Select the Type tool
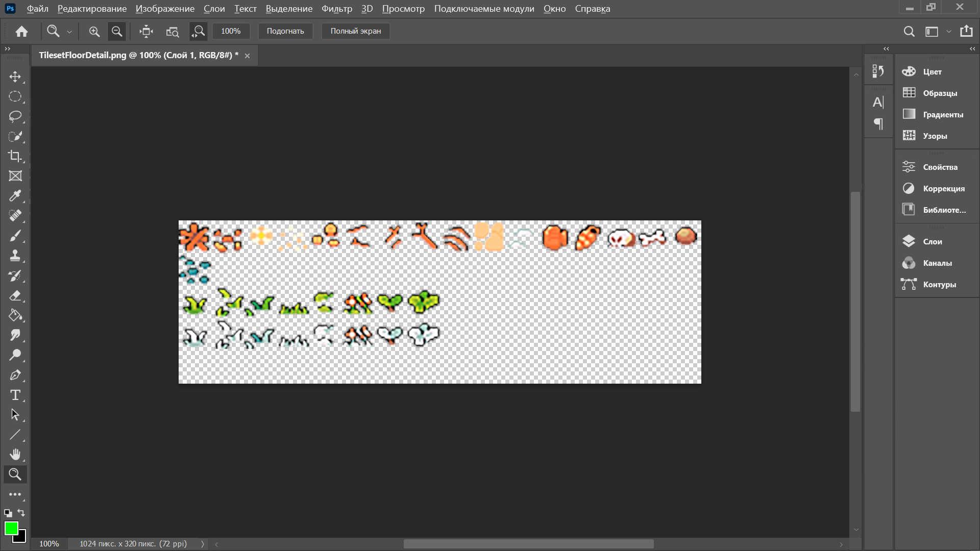This screenshot has width=980, height=551. [15, 395]
